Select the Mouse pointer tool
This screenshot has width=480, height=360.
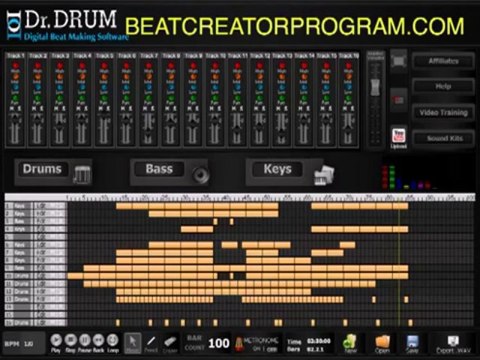(x=133, y=343)
